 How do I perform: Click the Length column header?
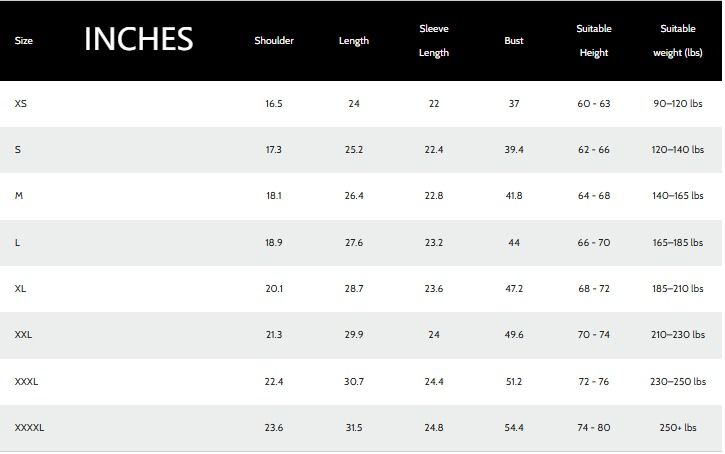pos(354,41)
